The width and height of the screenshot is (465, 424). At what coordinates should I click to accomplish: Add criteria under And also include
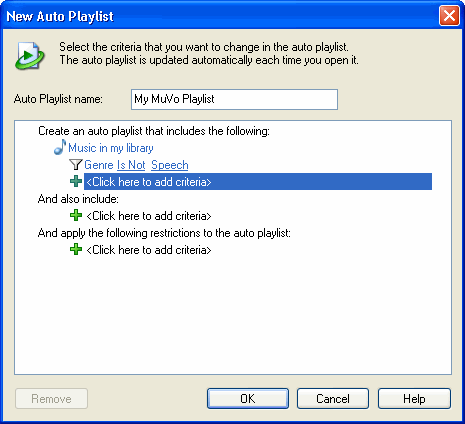149,216
